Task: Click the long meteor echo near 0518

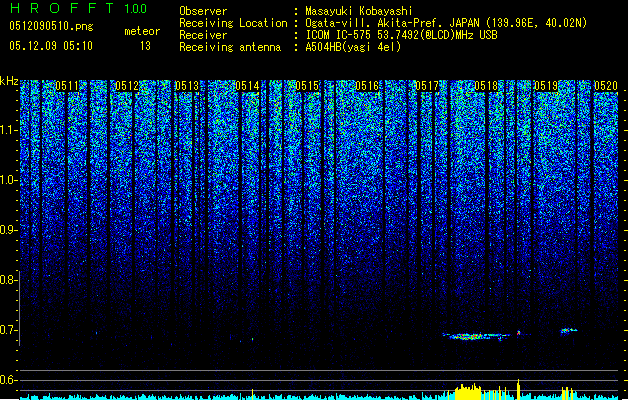Action: tap(477, 336)
